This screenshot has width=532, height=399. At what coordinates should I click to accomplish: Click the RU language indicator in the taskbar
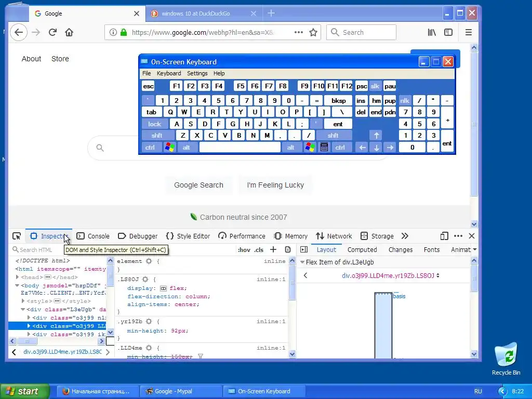[x=478, y=391]
